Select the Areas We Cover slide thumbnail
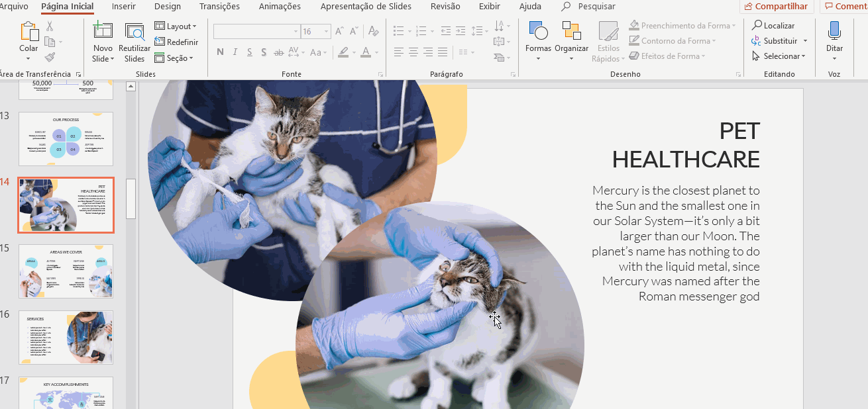868x409 pixels. click(66, 271)
